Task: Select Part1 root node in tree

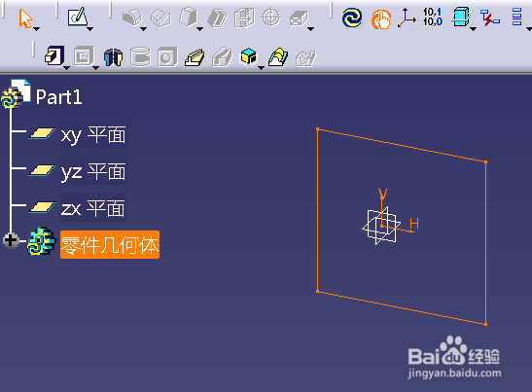Action: click(x=58, y=97)
